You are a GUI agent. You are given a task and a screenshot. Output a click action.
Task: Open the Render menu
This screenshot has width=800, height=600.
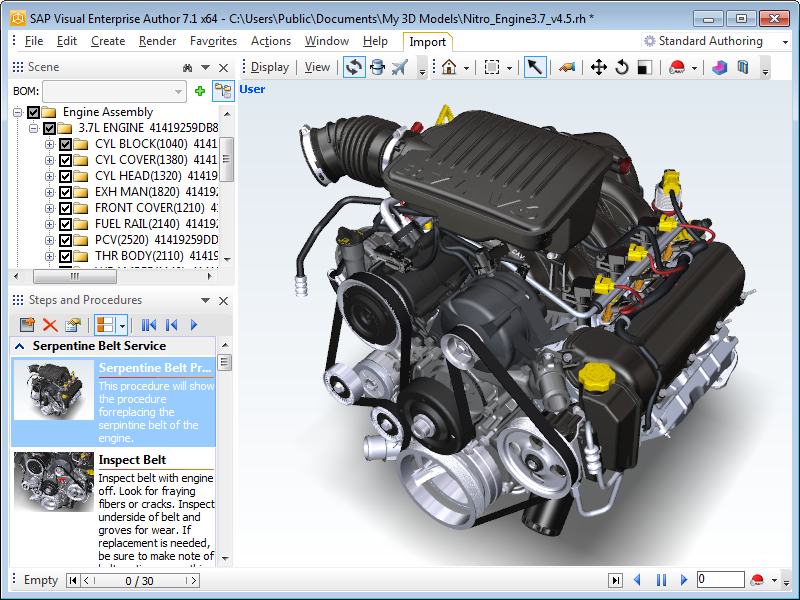(158, 41)
